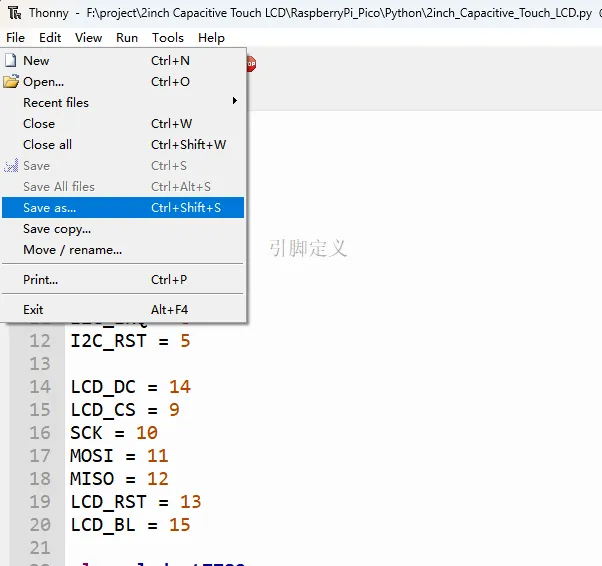Select Move / rename... menu item
Image resolution: width=602 pixels, height=566 pixels.
point(123,250)
